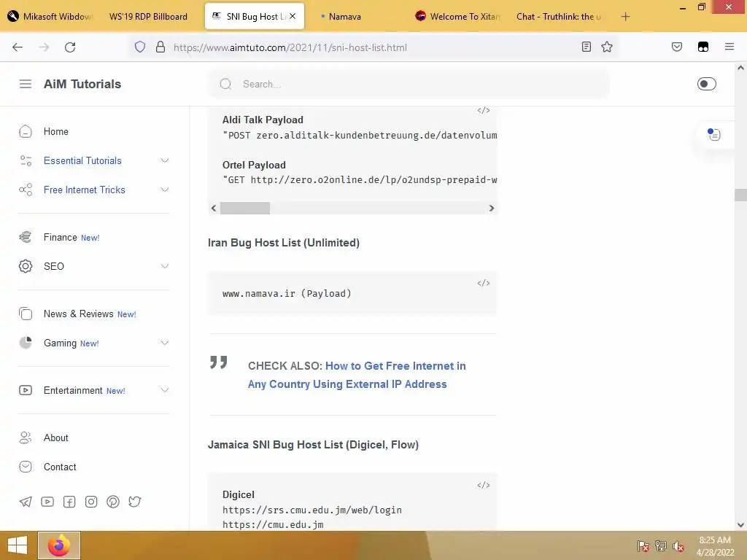Expand Free Internet Tricks submenu
The width and height of the screenshot is (747, 560).
click(x=164, y=190)
